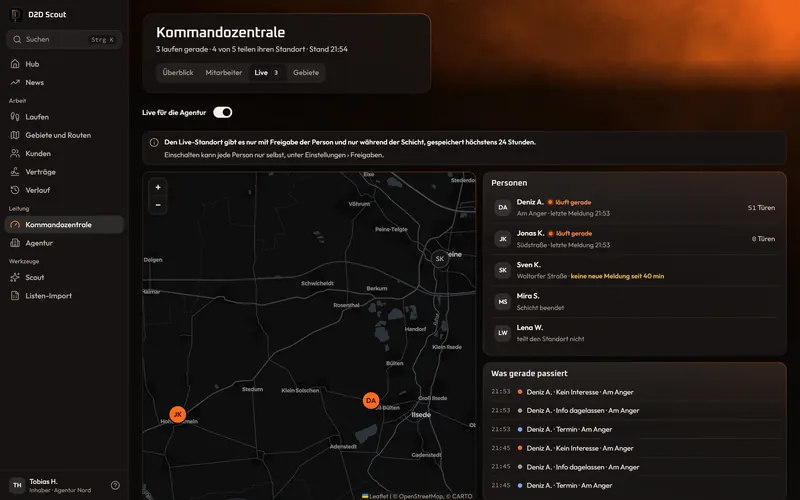Click the D2D Scout logo icon
Screen dimensions: 800x500
16,14
